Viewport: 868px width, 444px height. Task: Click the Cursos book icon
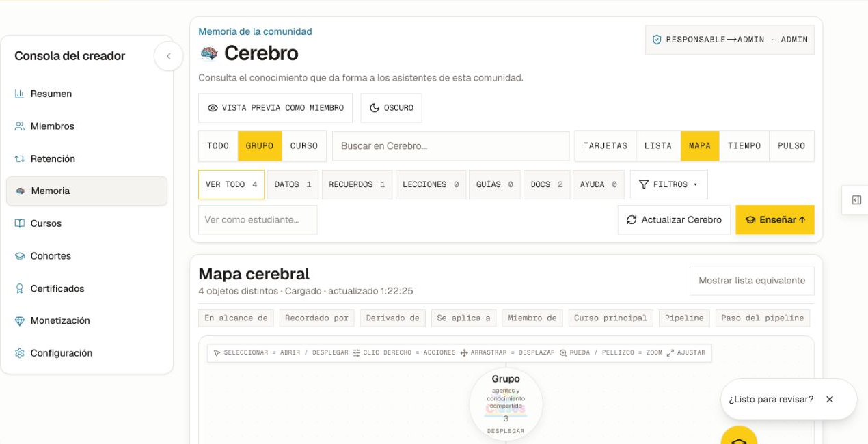19,223
